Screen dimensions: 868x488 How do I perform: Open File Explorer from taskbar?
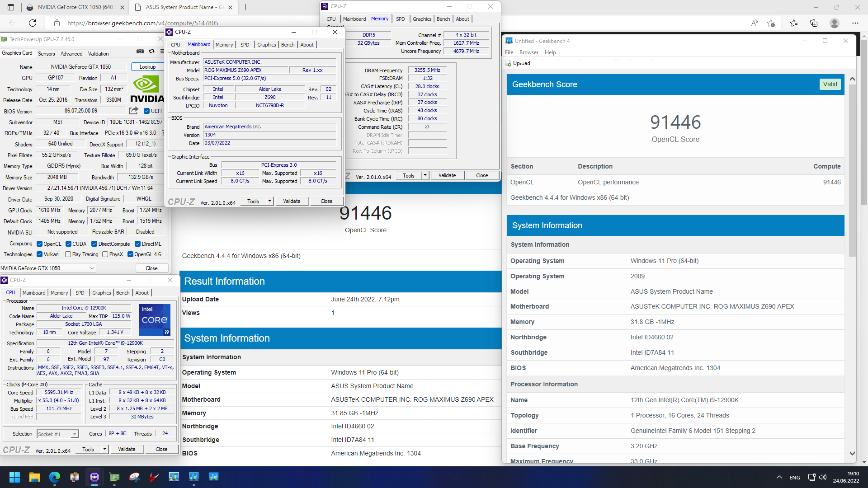(35, 477)
